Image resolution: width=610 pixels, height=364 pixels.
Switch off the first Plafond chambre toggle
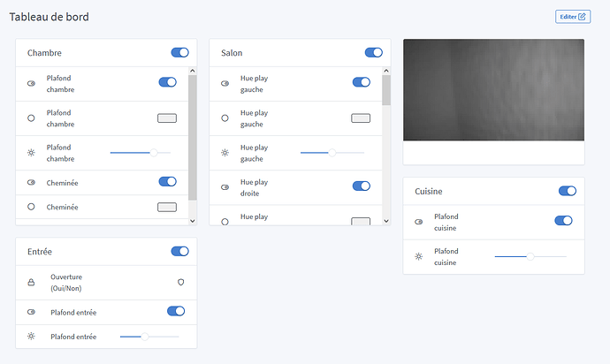(168, 82)
